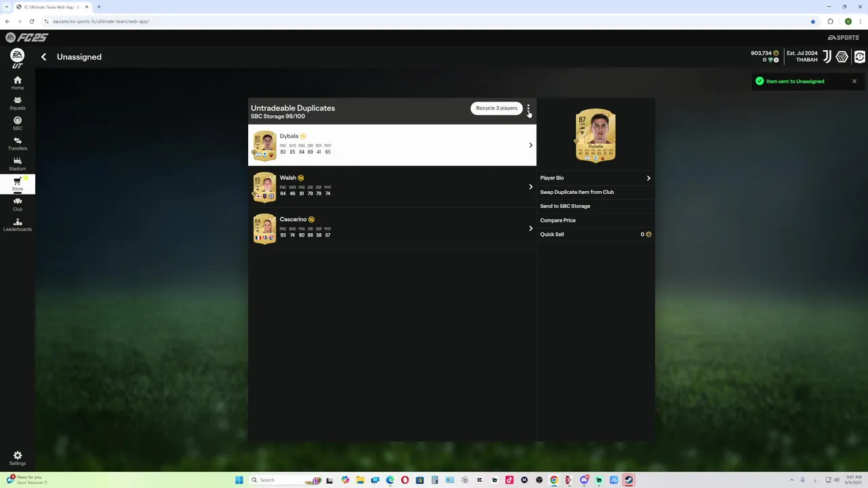Expand Walsh row chevron arrow
This screenshot has height=488, width=868.
tap(530, 187)
